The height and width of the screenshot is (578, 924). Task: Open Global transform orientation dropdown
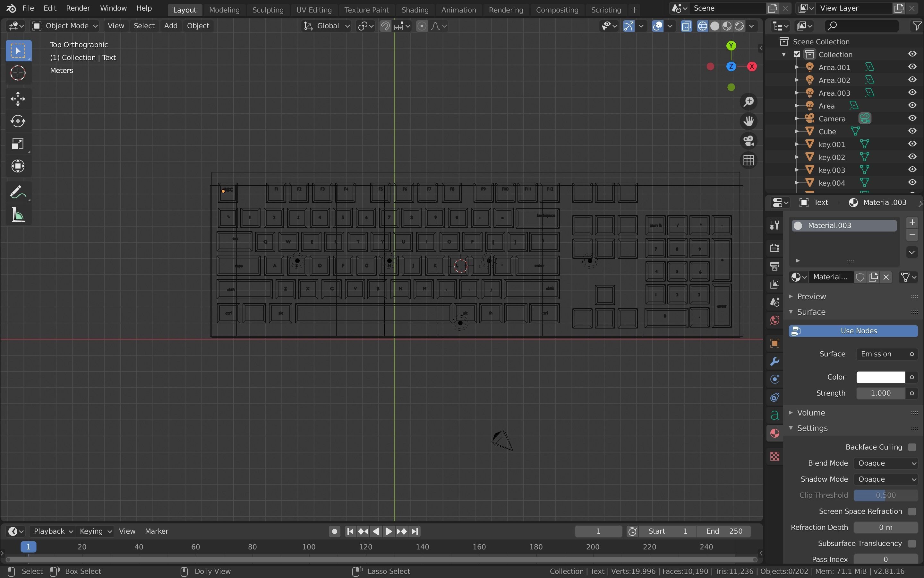(x=326, y=26)
